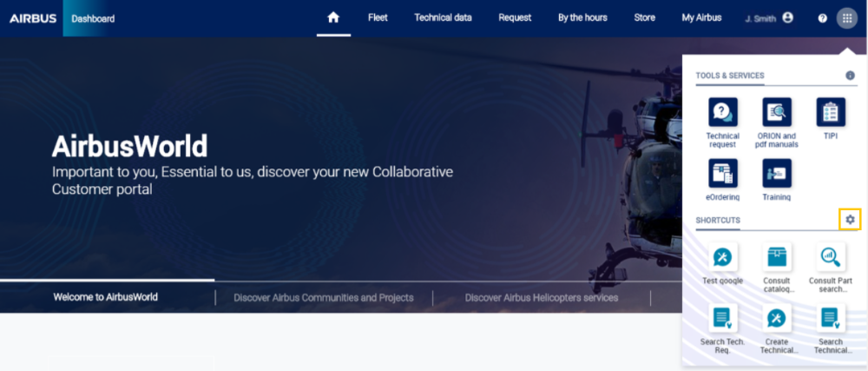Click the AirbusWorld banner title
The height and width of the screenshot is (371, 868).
tap(129, 146)
